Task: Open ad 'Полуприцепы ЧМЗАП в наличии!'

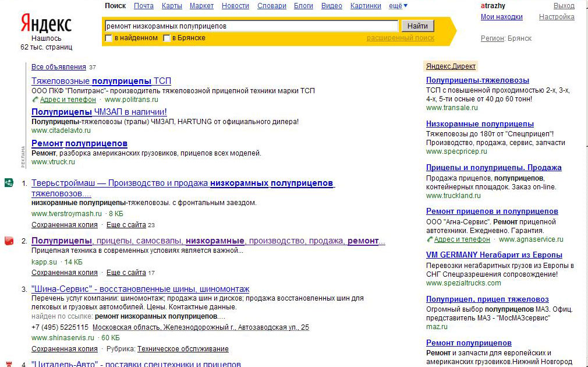Action: pos(99,112)
